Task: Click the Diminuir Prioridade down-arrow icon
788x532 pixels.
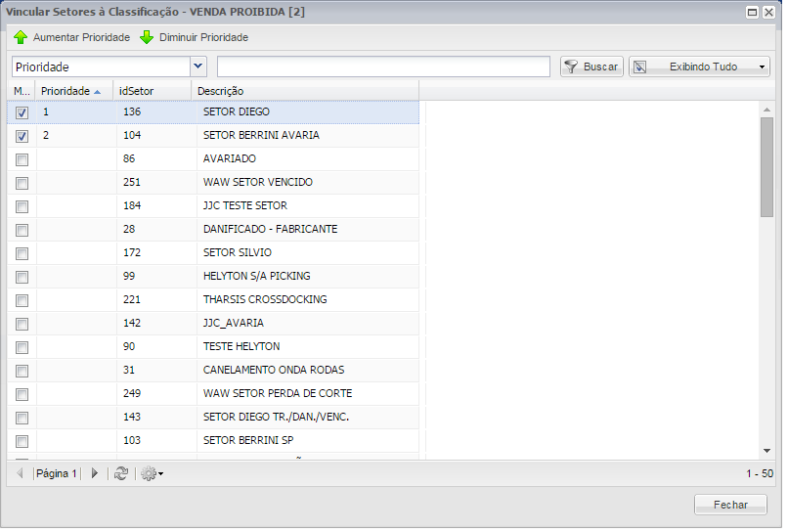Action: click(147, 37)
